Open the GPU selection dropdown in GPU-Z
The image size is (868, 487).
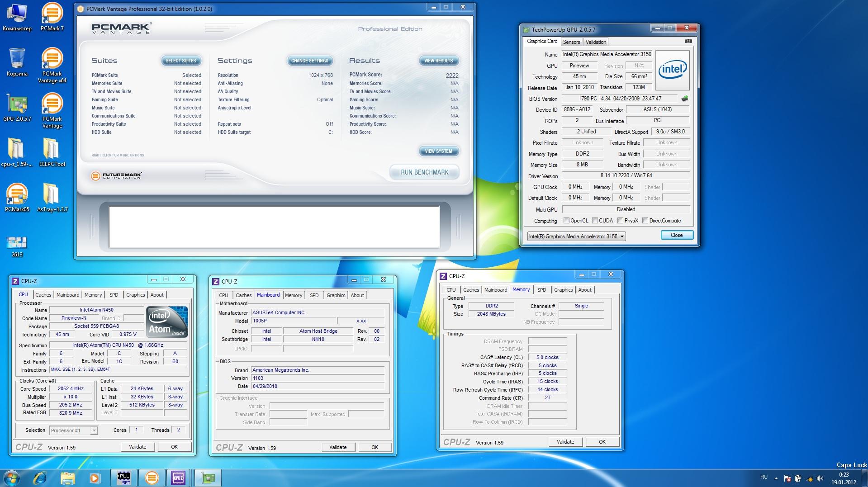point(576,236)
